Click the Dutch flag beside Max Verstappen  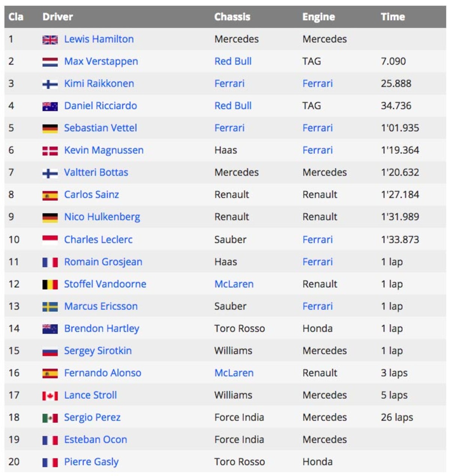coord(50,62)
